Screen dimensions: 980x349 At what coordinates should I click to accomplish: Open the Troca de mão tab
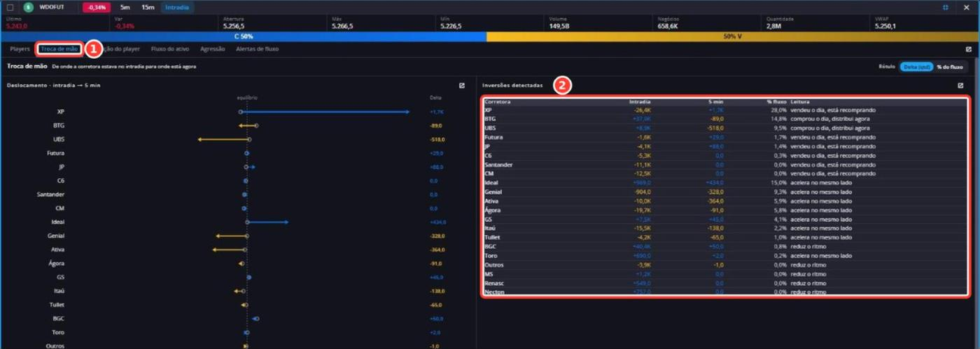point(59,49)
